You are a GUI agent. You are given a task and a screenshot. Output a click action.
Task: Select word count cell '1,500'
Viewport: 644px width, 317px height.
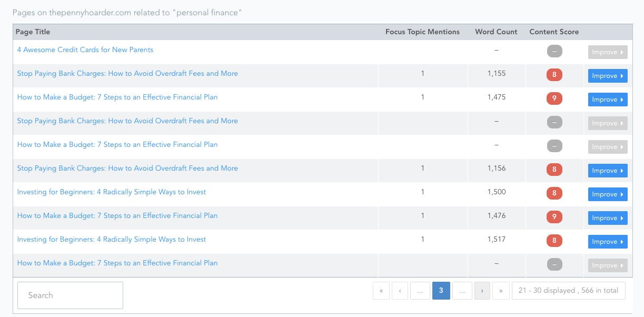tap(497, 192)
